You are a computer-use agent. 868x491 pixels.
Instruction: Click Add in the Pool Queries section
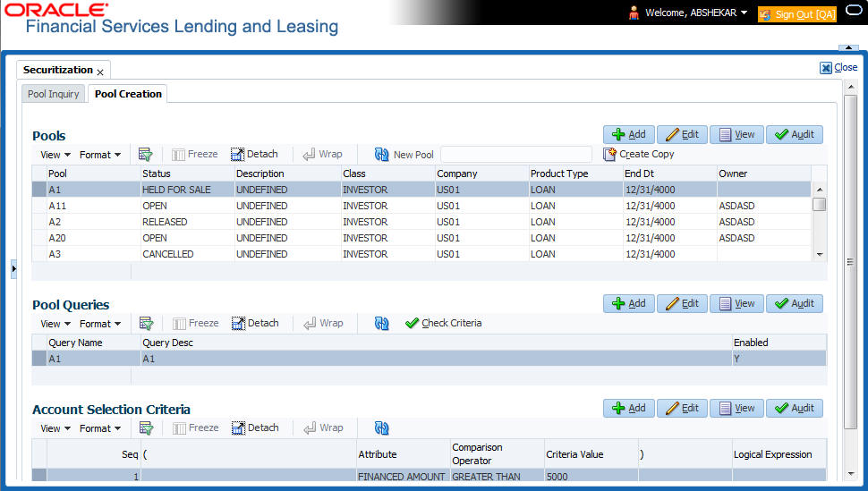pyautogui.click(x=629, y=303)
